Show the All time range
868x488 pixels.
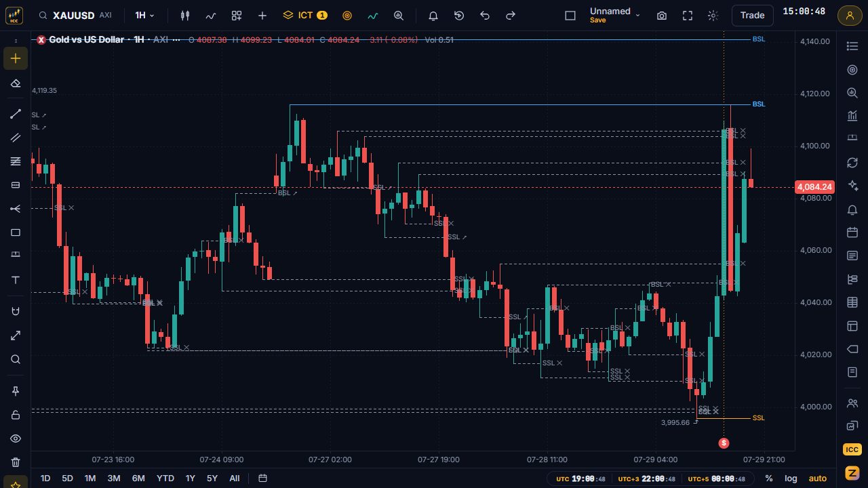(x=235, y=478)
